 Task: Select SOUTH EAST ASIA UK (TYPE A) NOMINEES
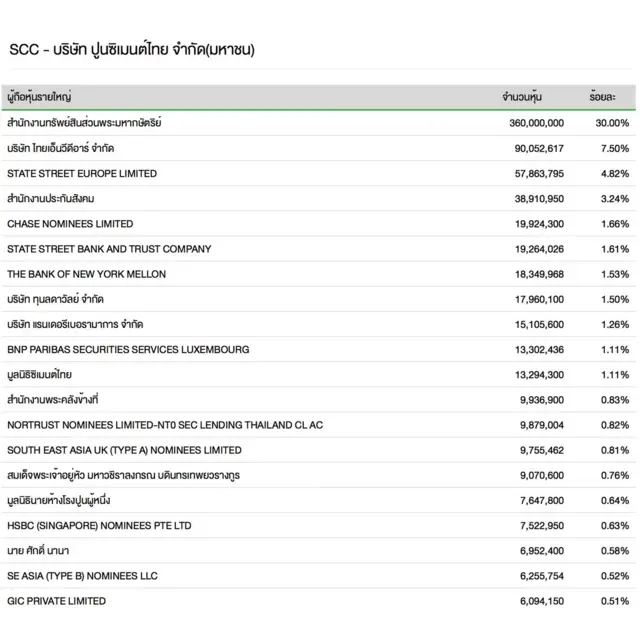pyautogui.click(x=124, y=450)
